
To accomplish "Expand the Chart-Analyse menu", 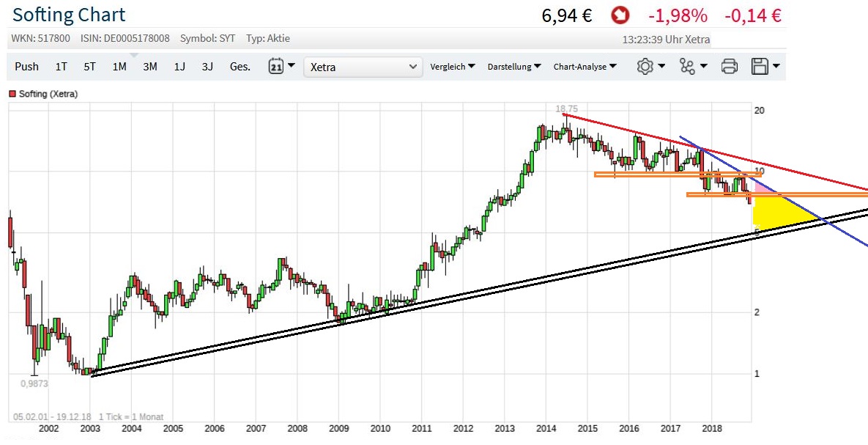I will pyautogui.click(x=585, y=67).
